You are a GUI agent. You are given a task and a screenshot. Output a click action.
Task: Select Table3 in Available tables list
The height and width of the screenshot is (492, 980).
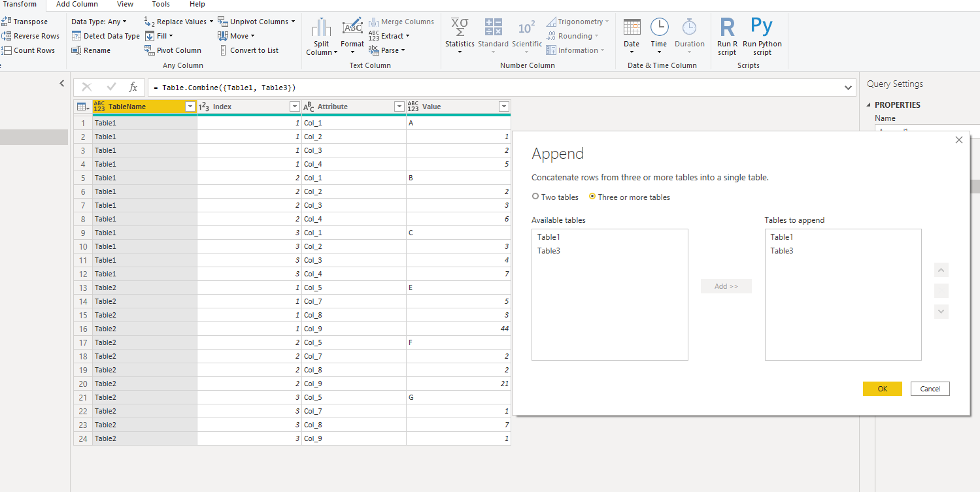(x=549, y=251)
